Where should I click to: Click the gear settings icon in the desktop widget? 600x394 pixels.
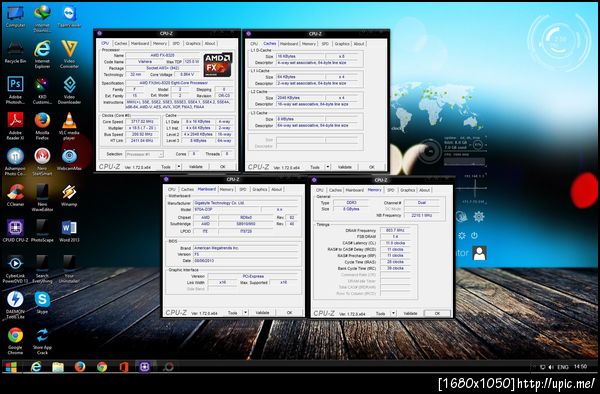click(x=479, y=217)
